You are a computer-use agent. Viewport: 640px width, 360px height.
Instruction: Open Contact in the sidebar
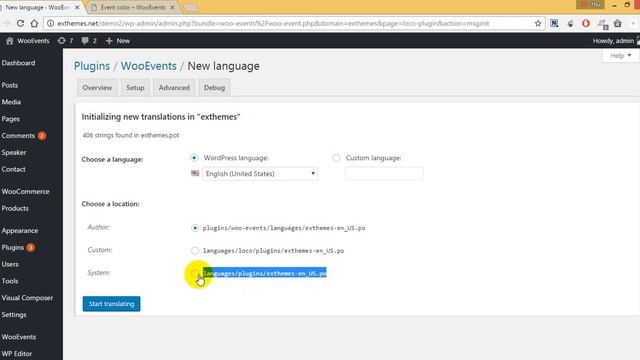pos(13,169)
